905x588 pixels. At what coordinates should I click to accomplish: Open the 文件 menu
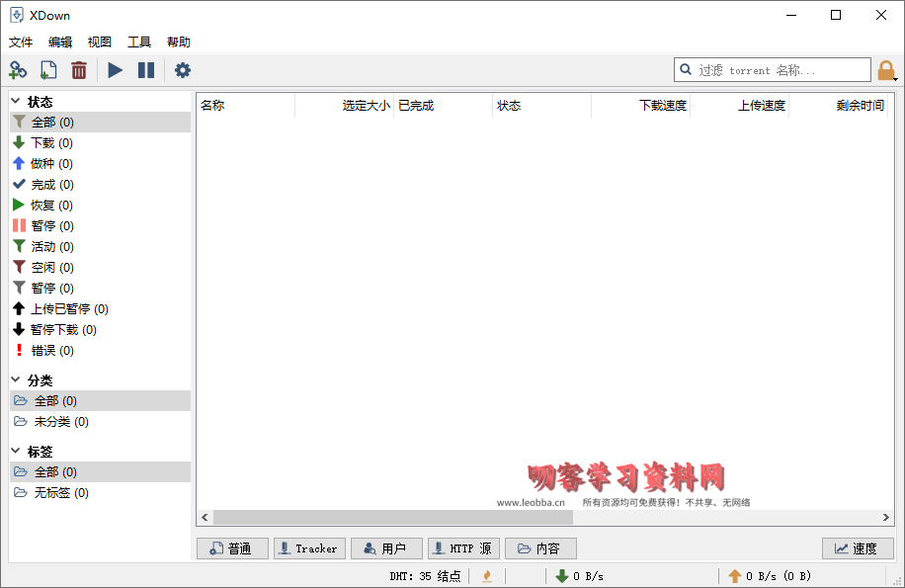click(x=21, y=42)
